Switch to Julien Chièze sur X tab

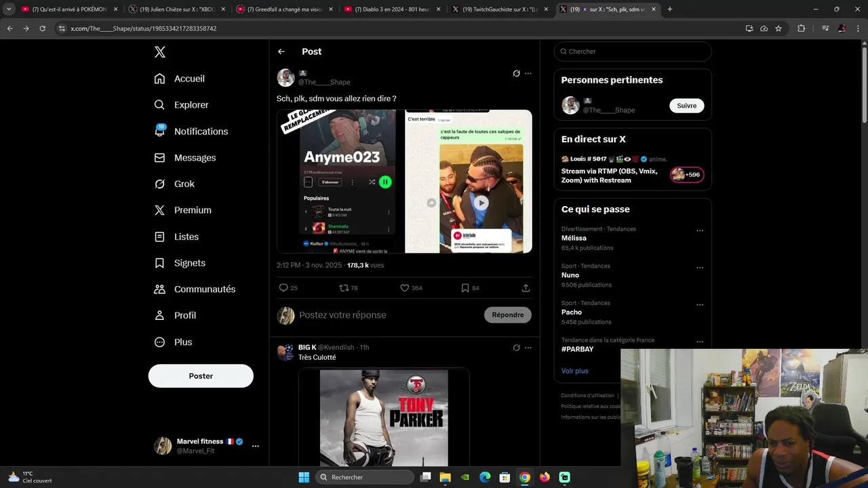tap(177, 9)
